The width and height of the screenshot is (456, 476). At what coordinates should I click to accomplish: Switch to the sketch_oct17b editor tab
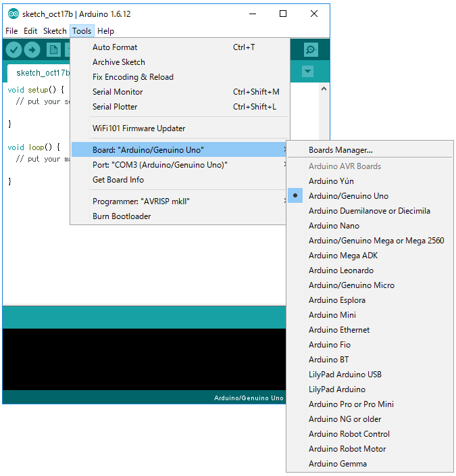pos(39,73)
